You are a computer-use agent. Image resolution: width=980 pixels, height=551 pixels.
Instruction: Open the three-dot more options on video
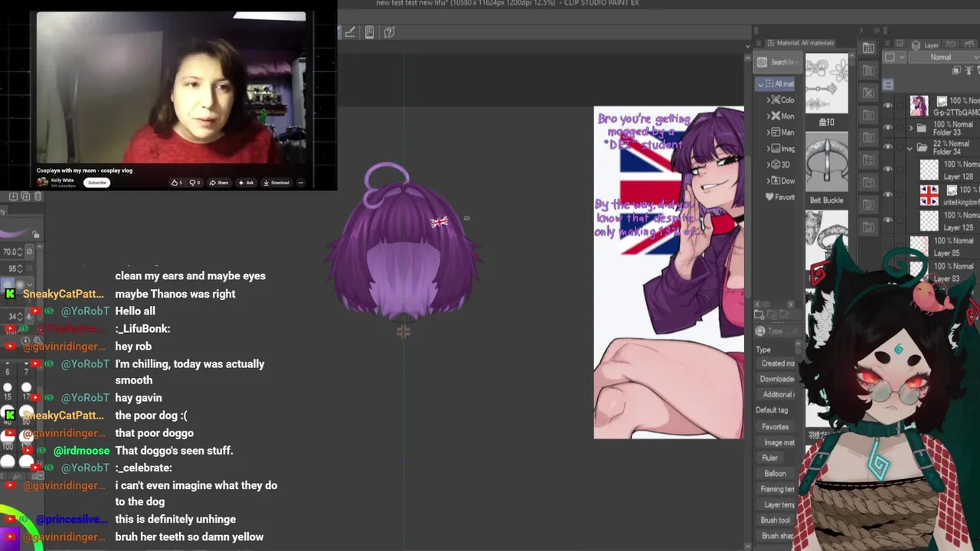[x=301, y=183]
